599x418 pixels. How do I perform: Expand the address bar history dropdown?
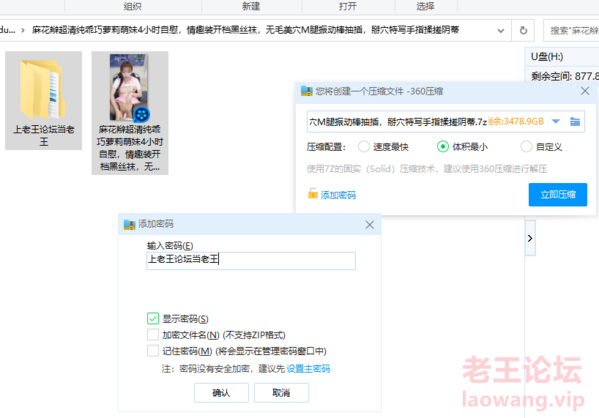tap(500, 31)
